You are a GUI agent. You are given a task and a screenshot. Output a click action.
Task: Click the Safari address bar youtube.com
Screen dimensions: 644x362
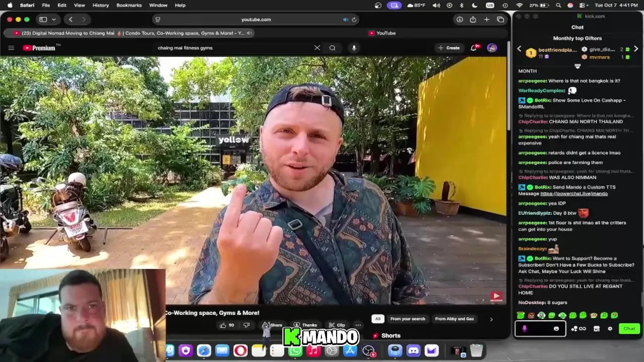256,20
